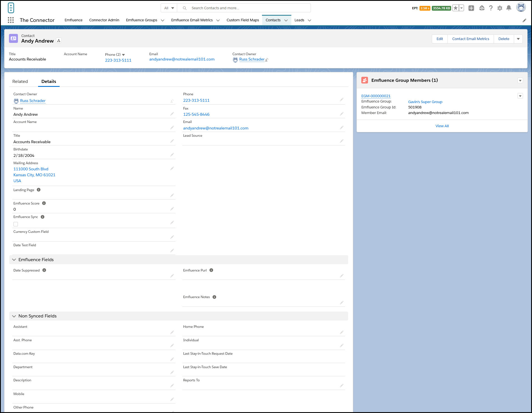Open the Trailhead guidance icon
The height and width of the screenshot is (413, 532).
pos(482,8)
